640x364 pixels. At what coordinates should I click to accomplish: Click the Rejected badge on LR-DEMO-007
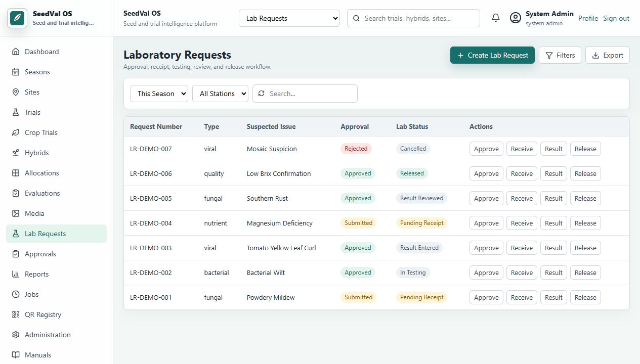(356, 149)
